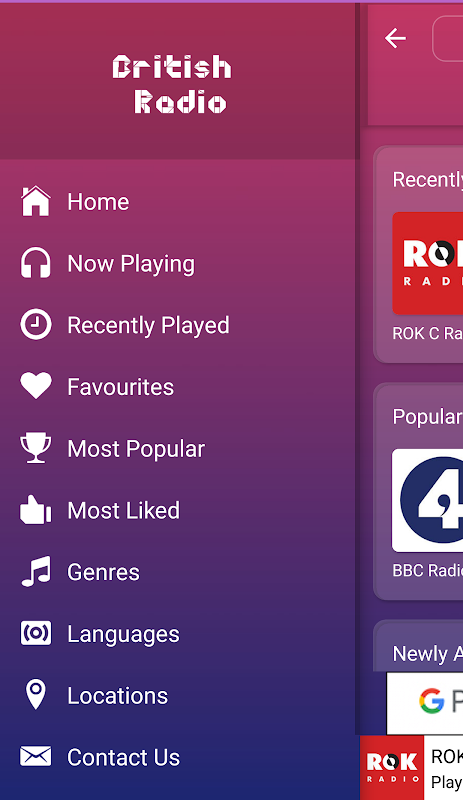463x800 pixels.
Task: Click the search field beside back arrow
Action: click(448, 39)
